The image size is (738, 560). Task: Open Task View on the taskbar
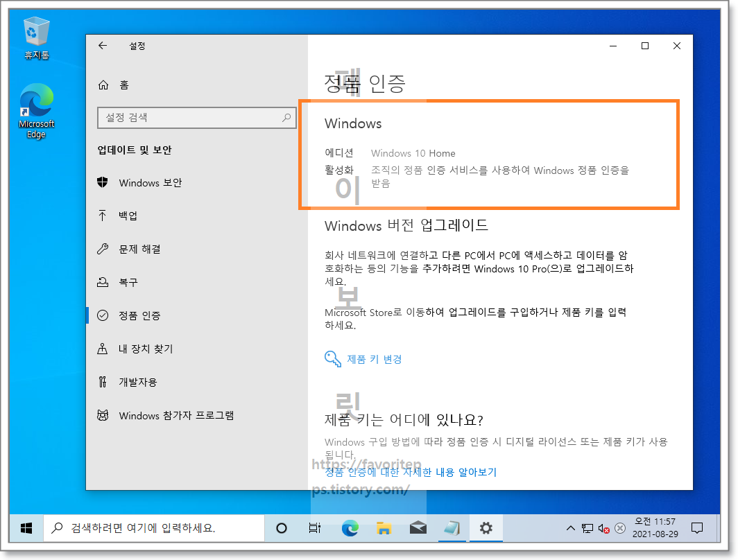pyautogui.click(x=314, y=528)
